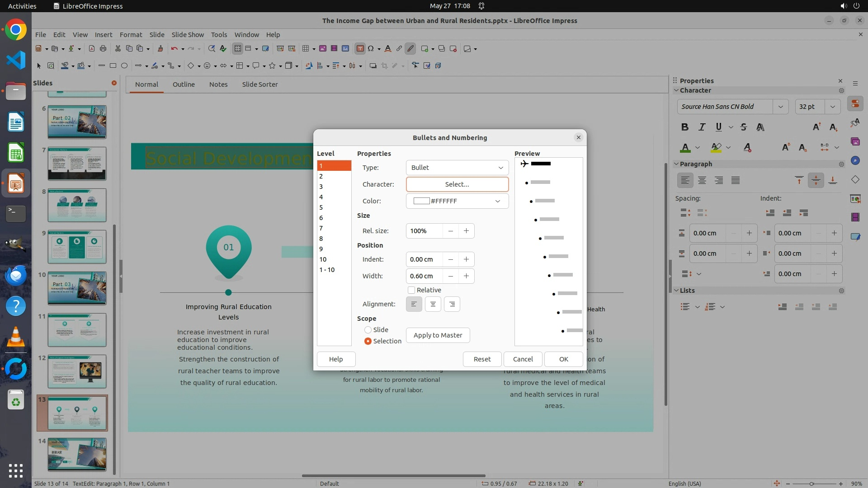Expand the font size 32 pt dropdown
Screen dimensions: 868x488
point(832,107)
